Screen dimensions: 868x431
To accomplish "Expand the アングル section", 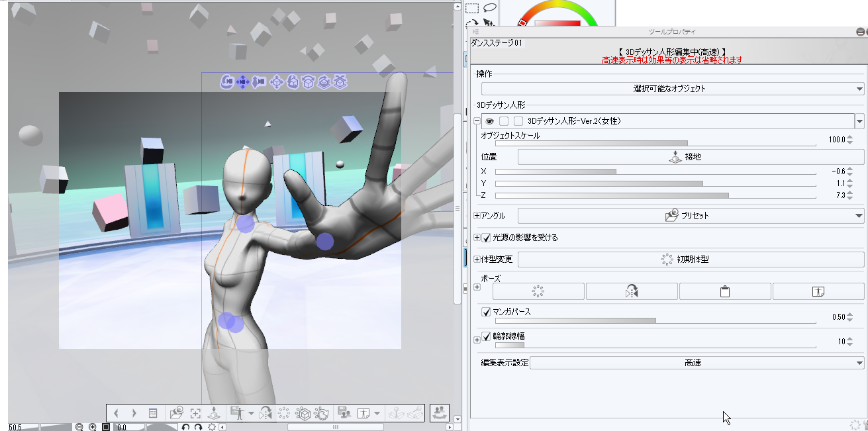I will [x=477, y=216].
